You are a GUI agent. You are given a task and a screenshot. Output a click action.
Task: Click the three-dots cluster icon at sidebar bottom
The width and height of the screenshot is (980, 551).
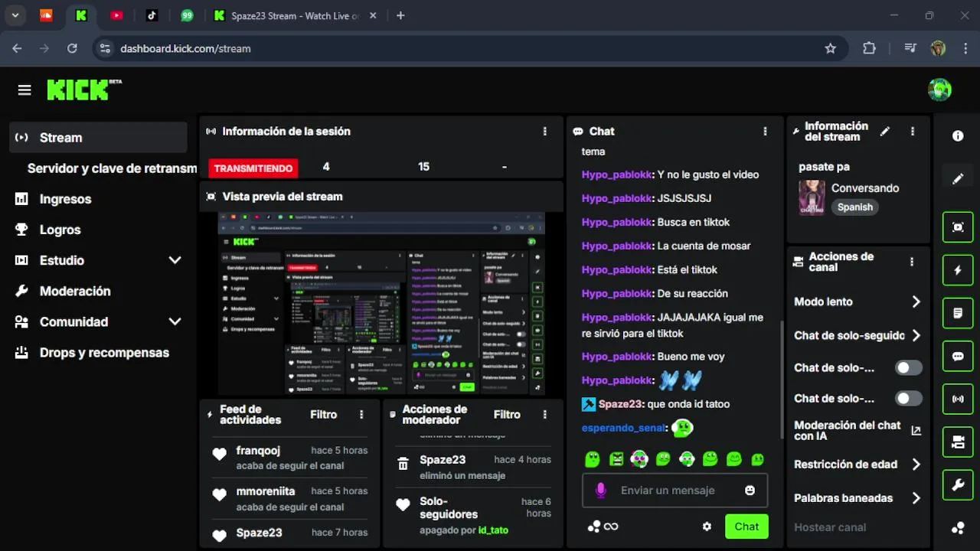click(x=958, y=527)
